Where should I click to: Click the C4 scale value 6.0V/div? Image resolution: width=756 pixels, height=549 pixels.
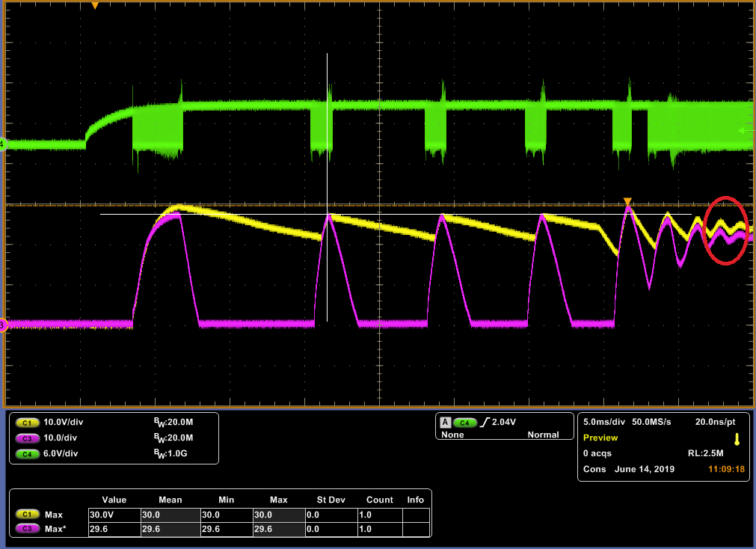61,453
